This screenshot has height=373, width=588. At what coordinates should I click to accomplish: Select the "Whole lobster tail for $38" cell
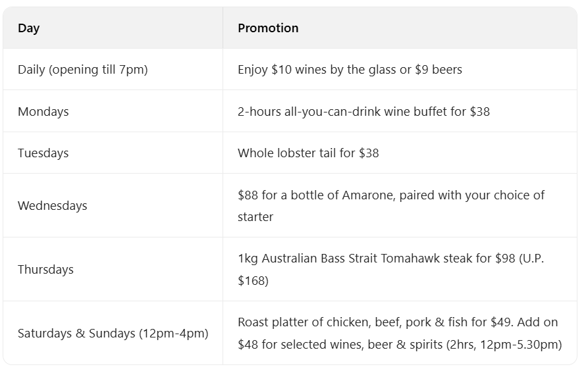308,153
